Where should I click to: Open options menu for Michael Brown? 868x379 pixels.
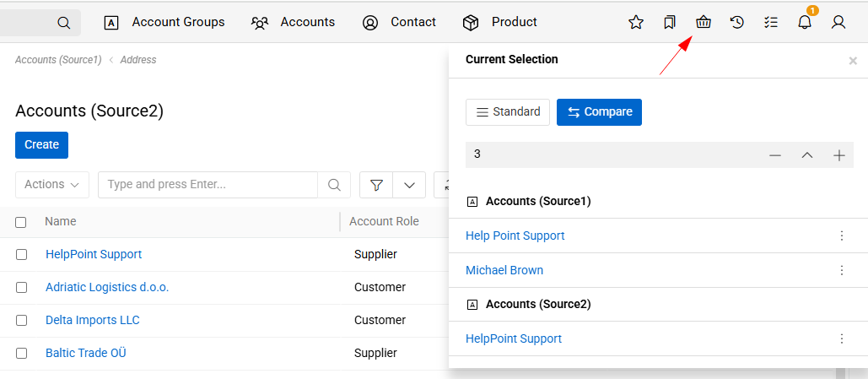[x=841, y=270]
